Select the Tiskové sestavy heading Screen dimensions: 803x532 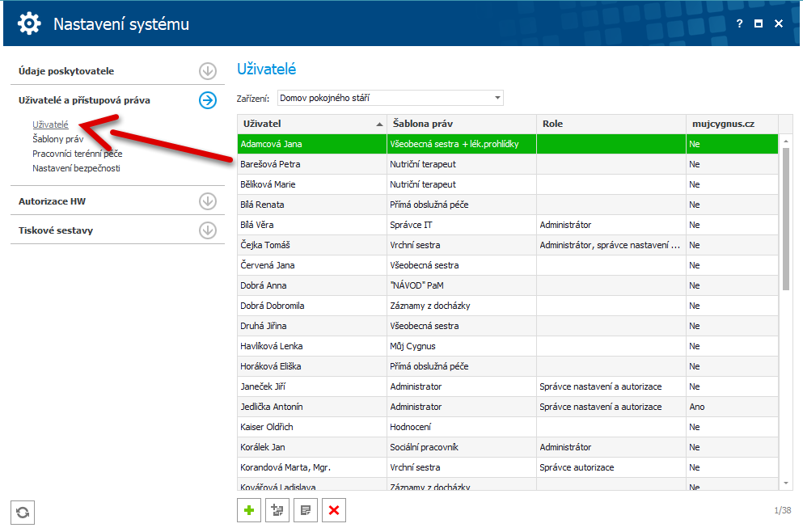point(56,230)
